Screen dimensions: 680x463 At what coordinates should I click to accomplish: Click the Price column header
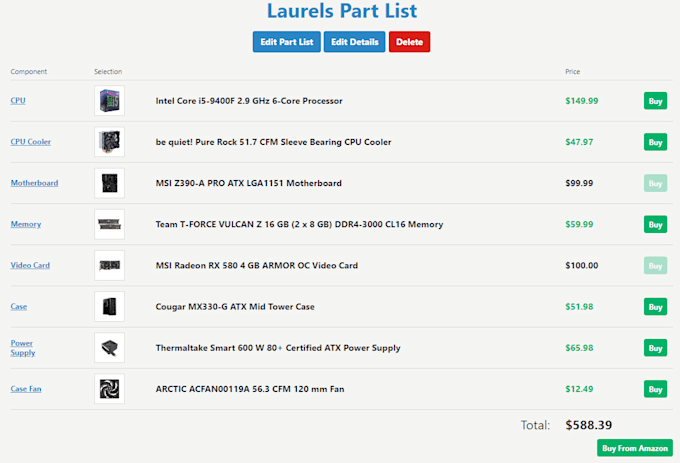572,72
